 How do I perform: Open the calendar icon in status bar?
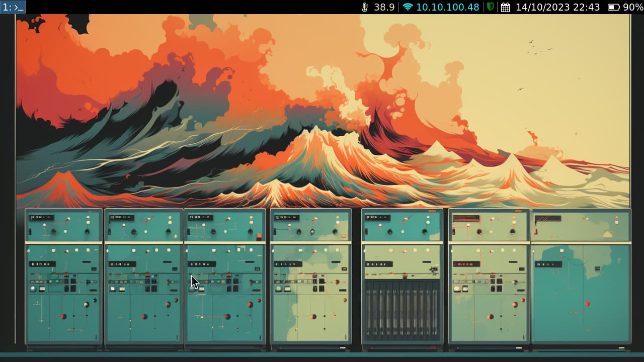pos(506,7)
